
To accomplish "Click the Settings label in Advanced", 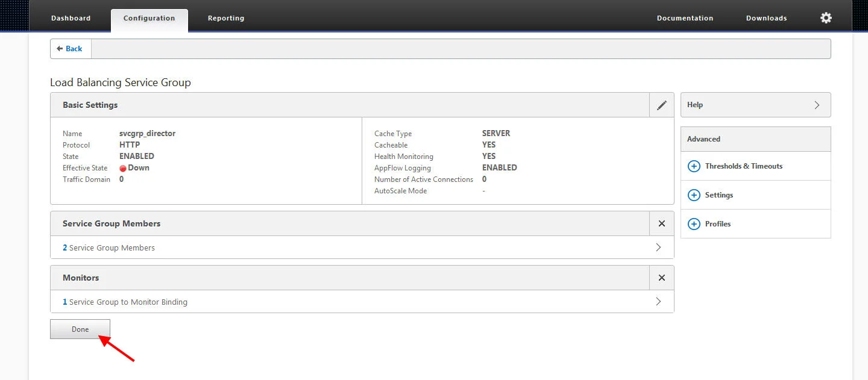I will coord(719,195).
